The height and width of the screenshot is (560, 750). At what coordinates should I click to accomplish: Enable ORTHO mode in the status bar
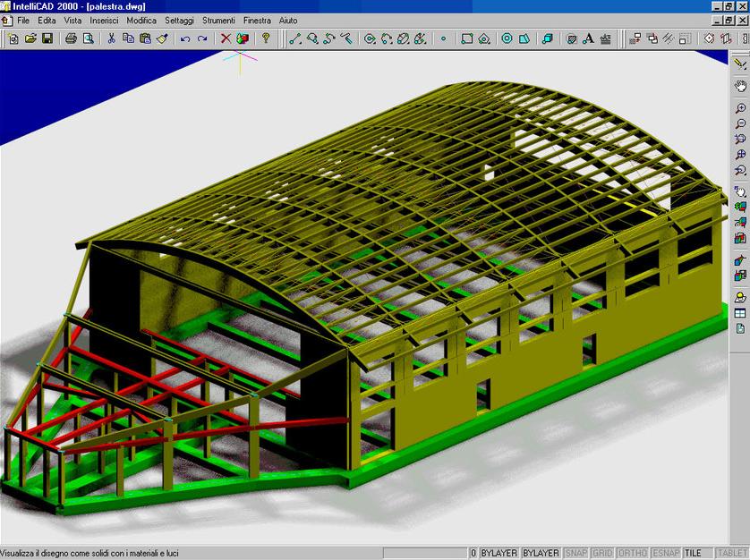(x=633, y=553)
